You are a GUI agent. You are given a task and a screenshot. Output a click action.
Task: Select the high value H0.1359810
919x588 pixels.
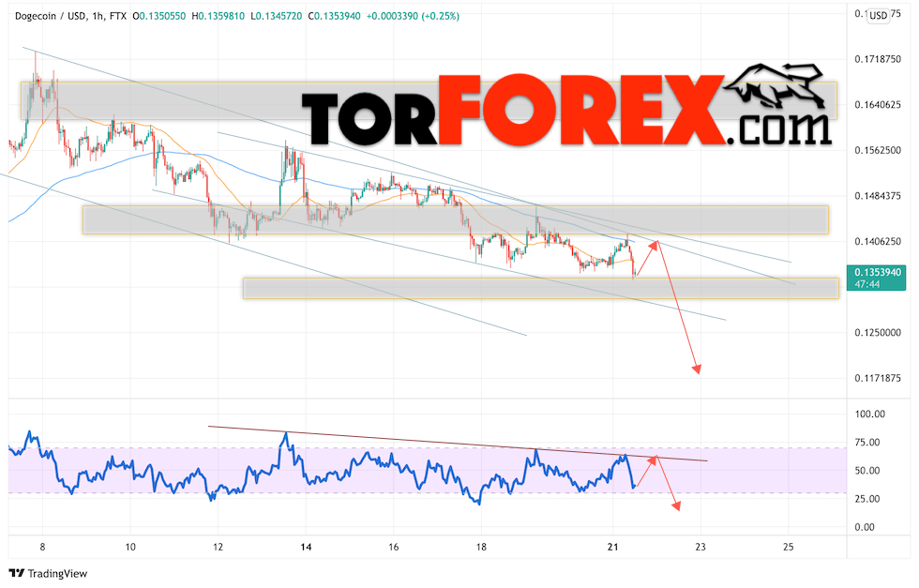[x=218, y=17]
